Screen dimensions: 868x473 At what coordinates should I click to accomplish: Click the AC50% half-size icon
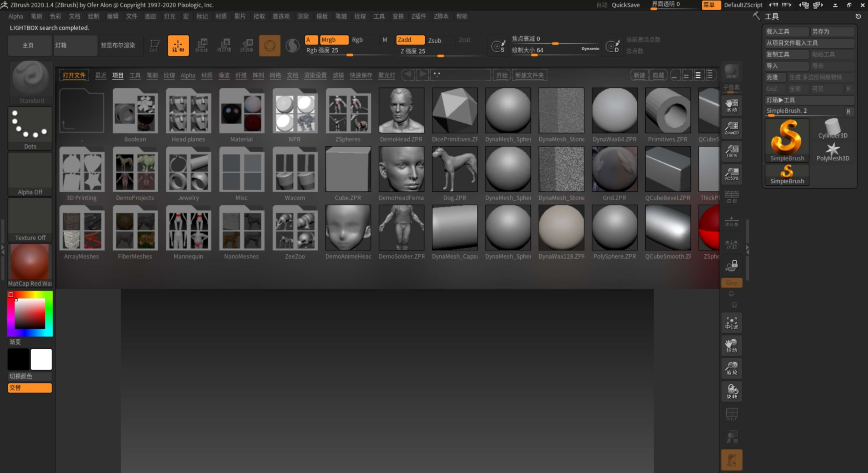tap(732, 174)
